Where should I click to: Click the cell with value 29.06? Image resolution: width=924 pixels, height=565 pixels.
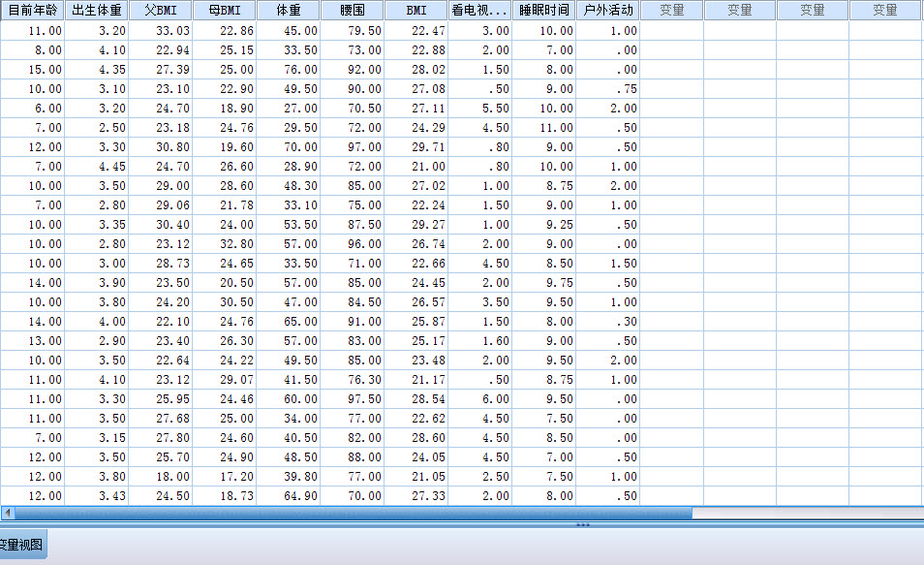pyautogui.click(x=161, y=205)
